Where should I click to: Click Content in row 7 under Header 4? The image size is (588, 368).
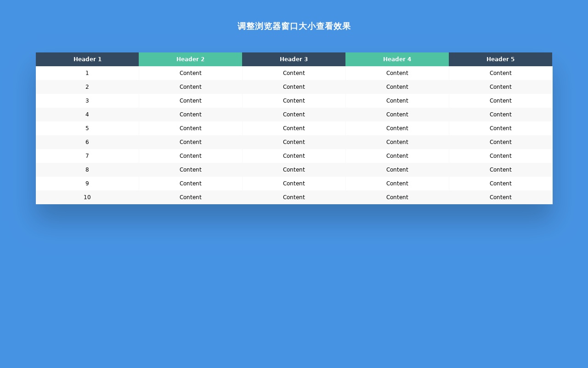397,156
